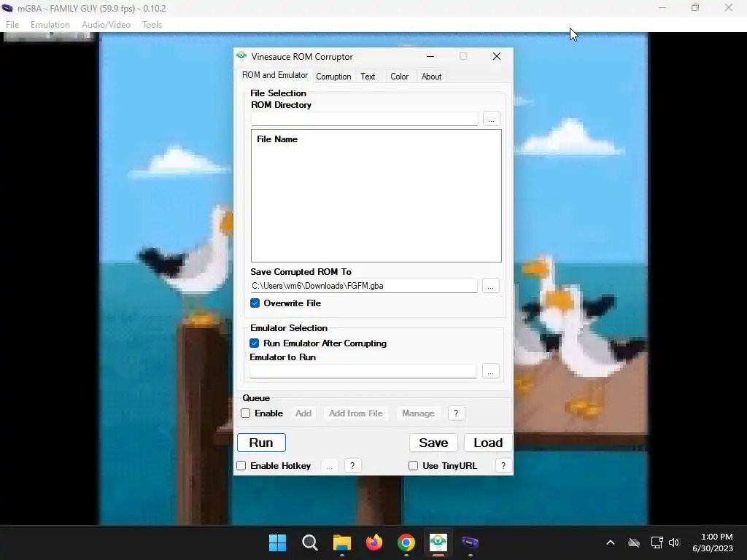Image resolution: width=747 pixels, height=560 pixels.
Task: Select mGBA taskbar icon
Action: (x=471, y=542)
